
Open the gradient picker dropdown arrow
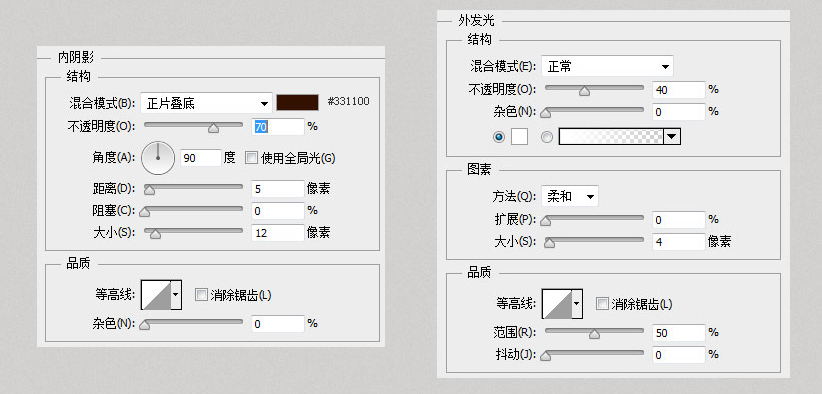[672, 137]
